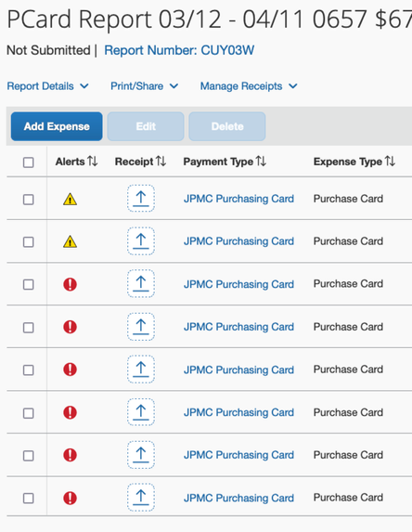Click the Add Expense button
Viewport: 412px width, 532px height.
coord(57,126)
